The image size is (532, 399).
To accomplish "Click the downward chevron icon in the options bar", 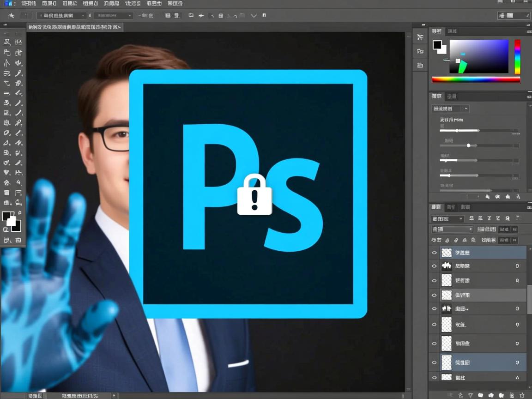I will pos(254,16).
